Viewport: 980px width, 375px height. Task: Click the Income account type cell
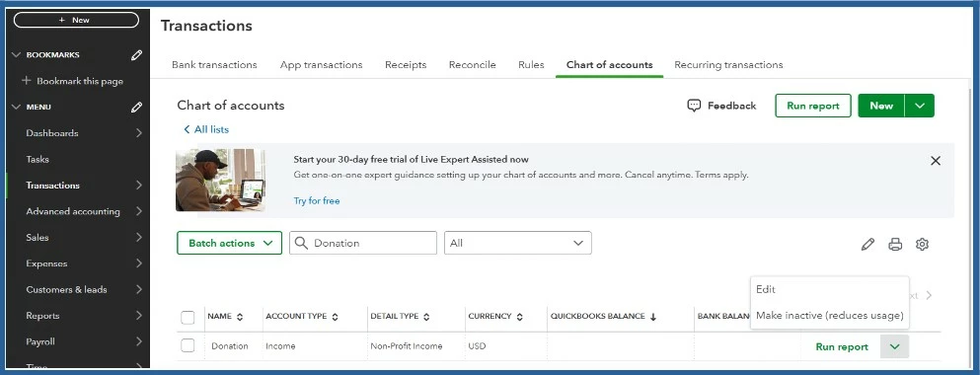(280, 345)
